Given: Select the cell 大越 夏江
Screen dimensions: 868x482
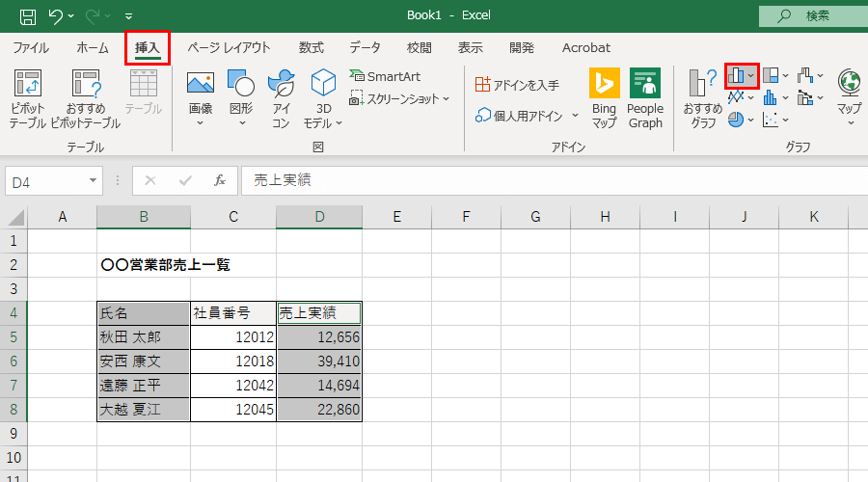Looking at the screenshot, I should [144, 410].
